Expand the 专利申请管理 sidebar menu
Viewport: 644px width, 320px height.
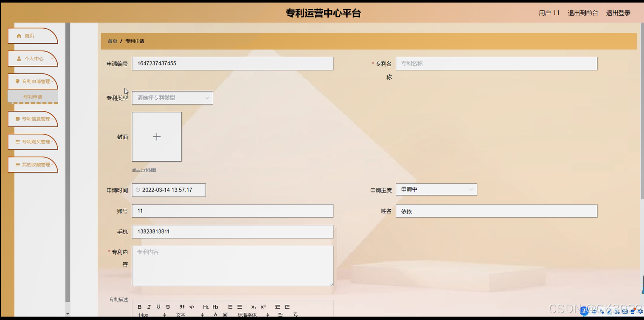(x=33, y=81)
